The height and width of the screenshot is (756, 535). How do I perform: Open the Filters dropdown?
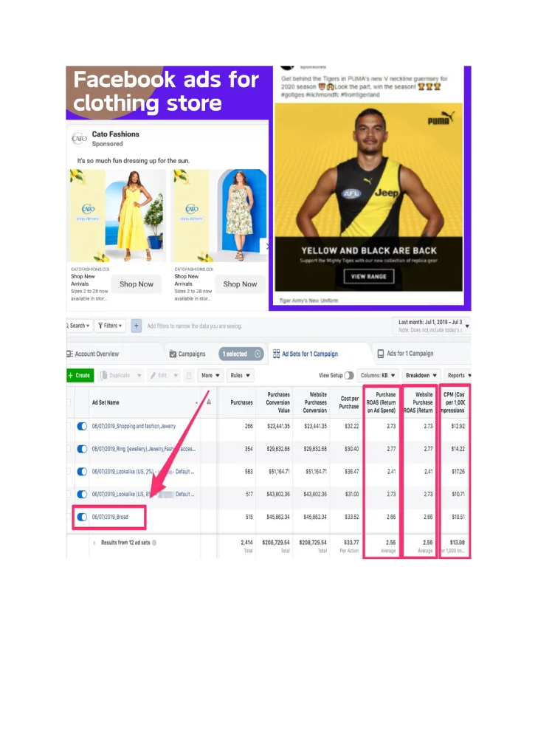point(111,326)
